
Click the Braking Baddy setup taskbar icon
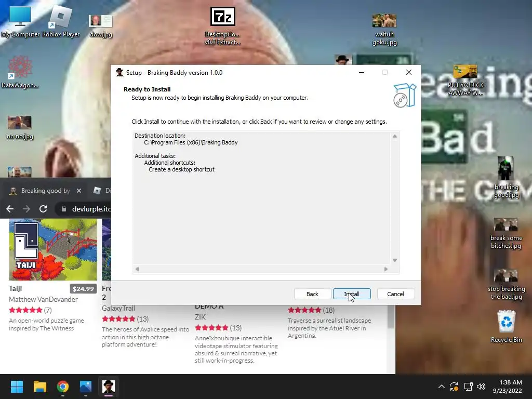pos(109,387)
